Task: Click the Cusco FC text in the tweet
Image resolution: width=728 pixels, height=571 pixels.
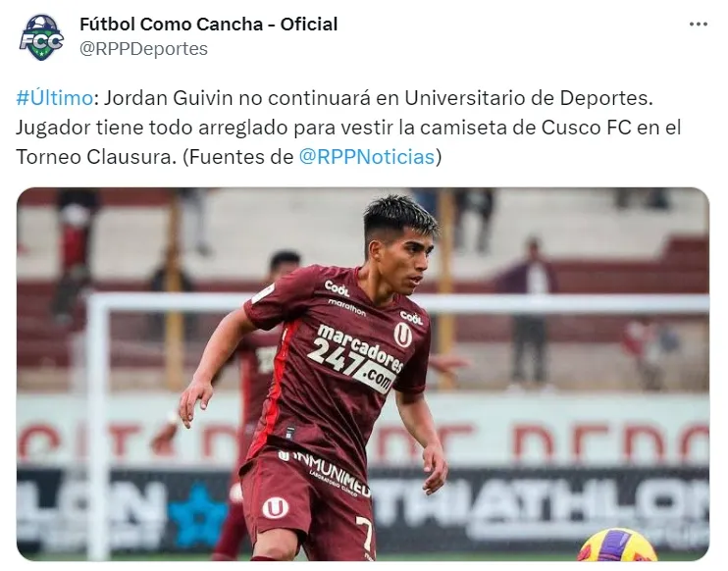Action: [x=586, y=128]
